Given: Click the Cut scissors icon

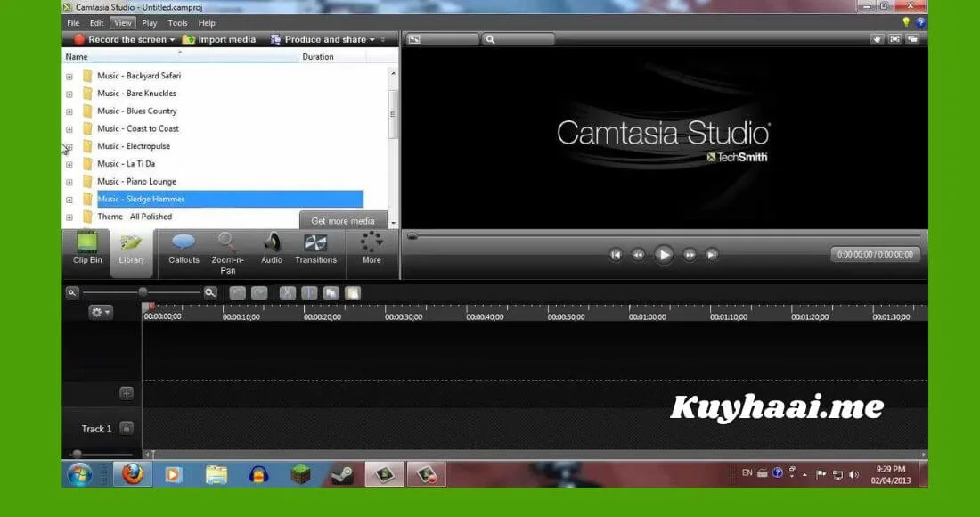Looking at the screenshot, I should click(288, 292).
